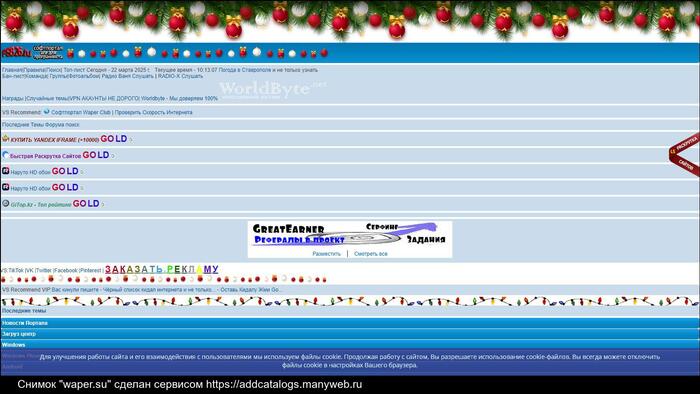
Task: Open the Случайные темы link
Action: (x=47, y=98)
